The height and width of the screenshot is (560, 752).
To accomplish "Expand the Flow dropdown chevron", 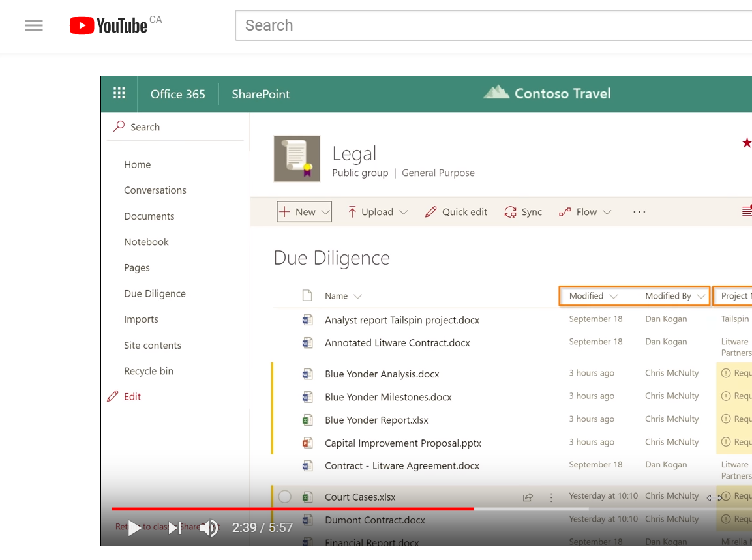I will pyautogui.click(x=607, y=212).
